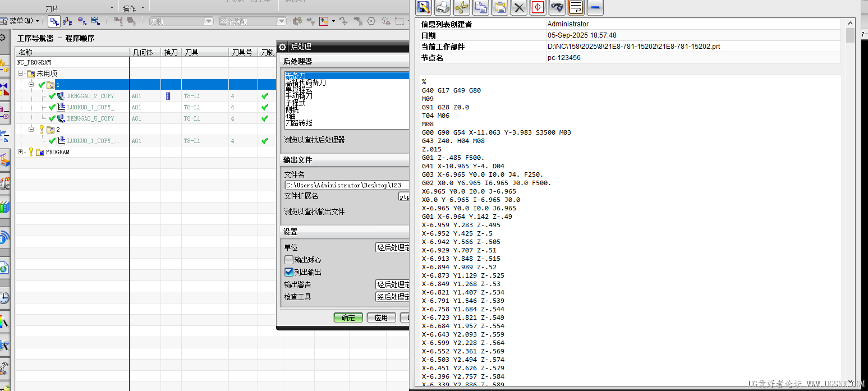Select DENGGAO_2_COPY operation in tree
The width and height of the screenshot is (868, 391).
click(90, 96)
